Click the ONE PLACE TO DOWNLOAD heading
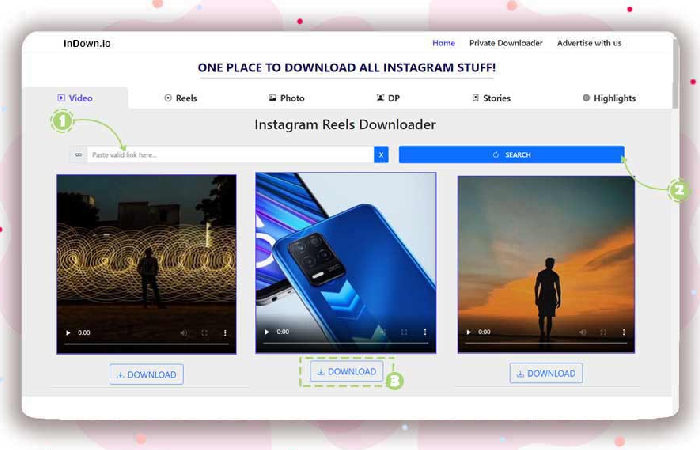 click(x=347, y=68)
